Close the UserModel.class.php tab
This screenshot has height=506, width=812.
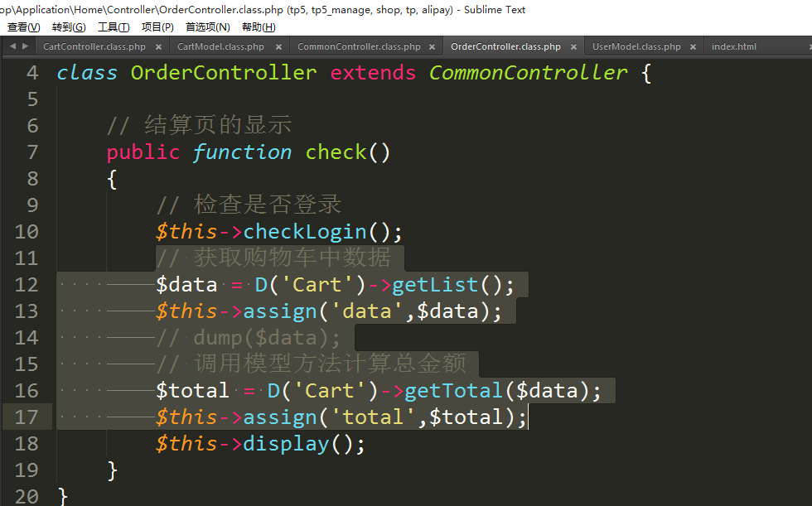coord(694,47)
